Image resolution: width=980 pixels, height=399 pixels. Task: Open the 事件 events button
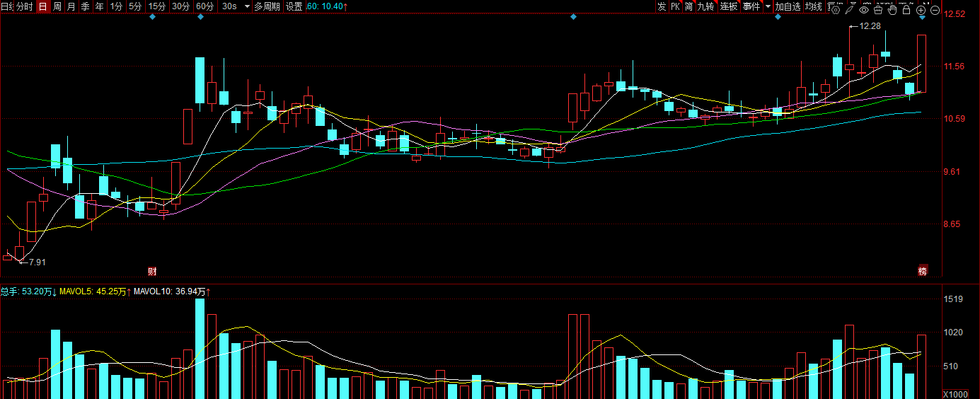(751, 6)
